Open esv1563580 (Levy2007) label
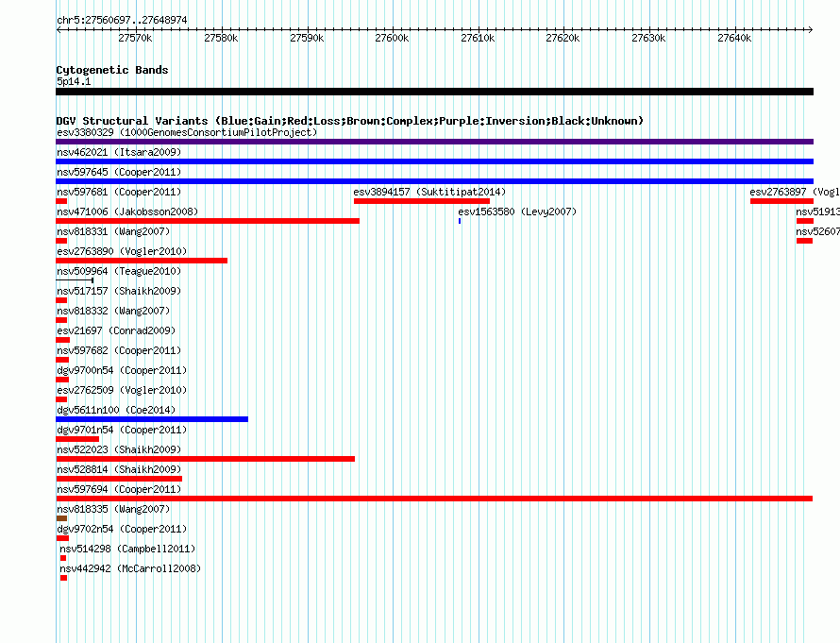The image size is (840, 643). point(517,212)
